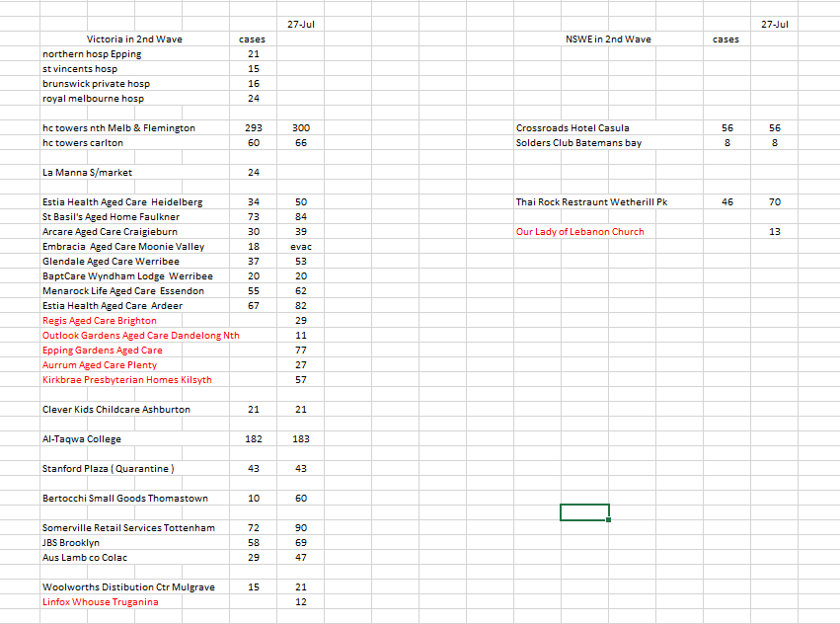The image size is (840, 624).
Task: Click the 'st vincents hosp' cell
Action: point(80,68)
